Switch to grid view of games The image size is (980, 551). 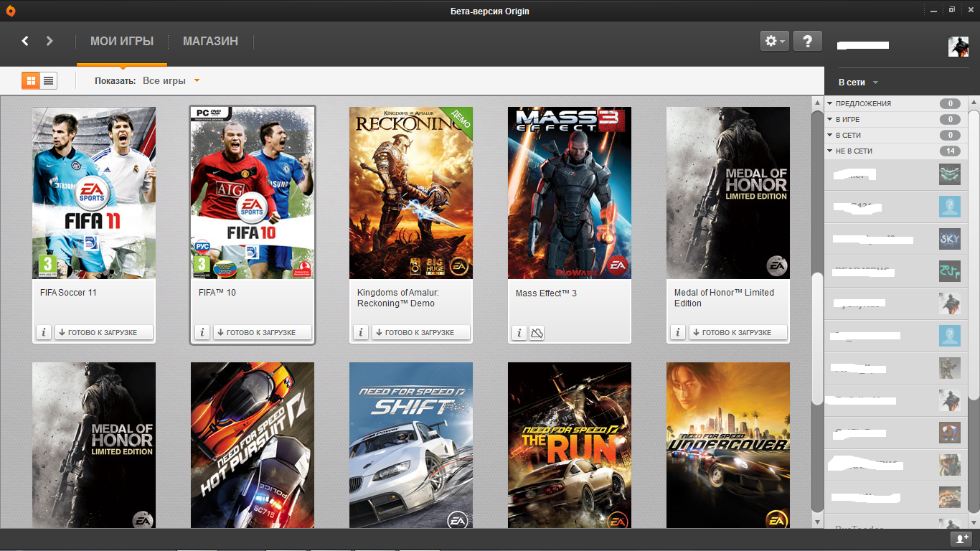(x=31, y=80)
